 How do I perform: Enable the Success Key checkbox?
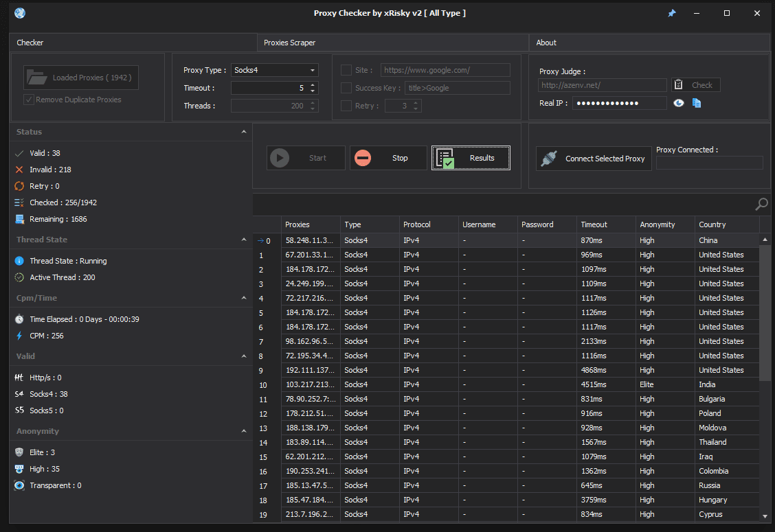click(x=346, y=88)
